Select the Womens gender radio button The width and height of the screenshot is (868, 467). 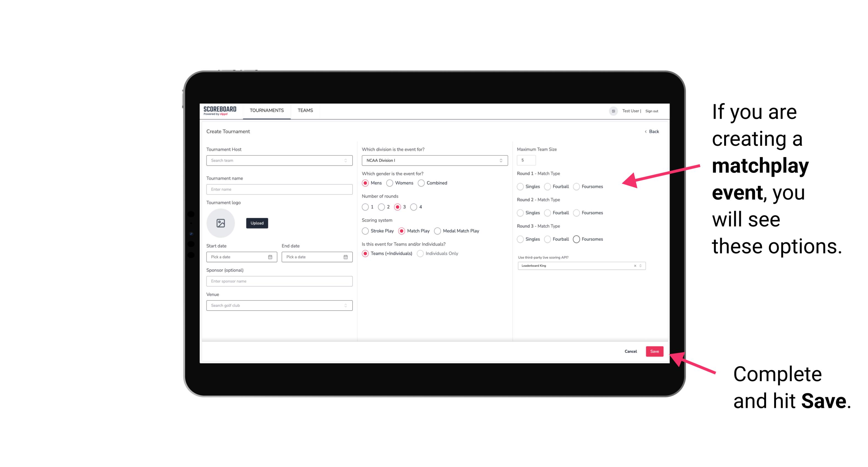click(390, 183)
